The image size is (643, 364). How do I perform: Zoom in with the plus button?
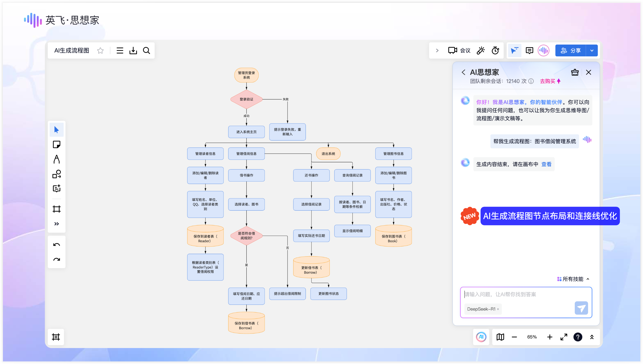click(x=550, y=337)
